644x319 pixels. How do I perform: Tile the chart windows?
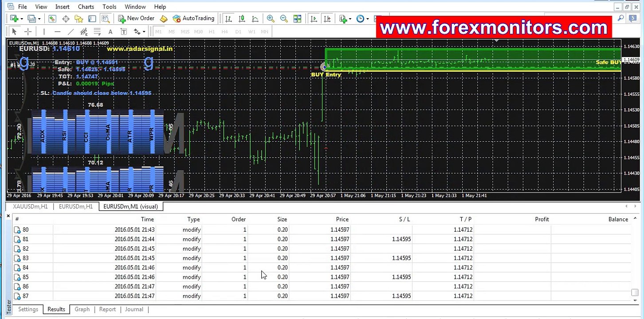(297, 19)
